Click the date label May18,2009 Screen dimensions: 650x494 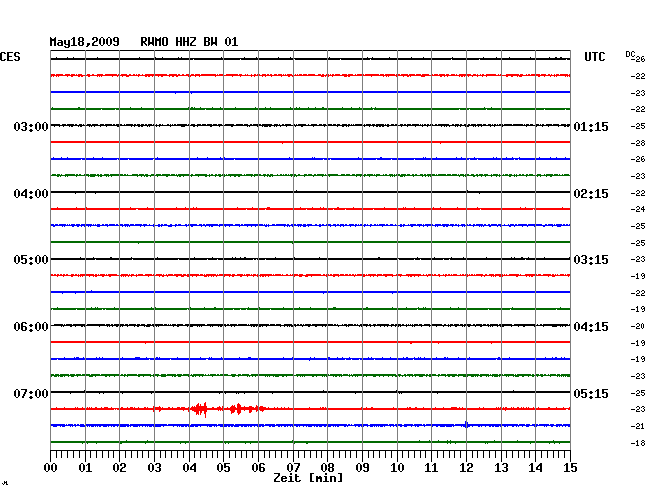point(85,42)
